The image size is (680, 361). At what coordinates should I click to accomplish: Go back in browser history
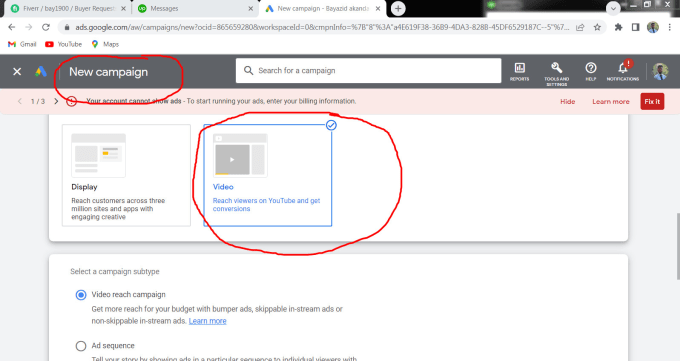[x=12, y=27]
